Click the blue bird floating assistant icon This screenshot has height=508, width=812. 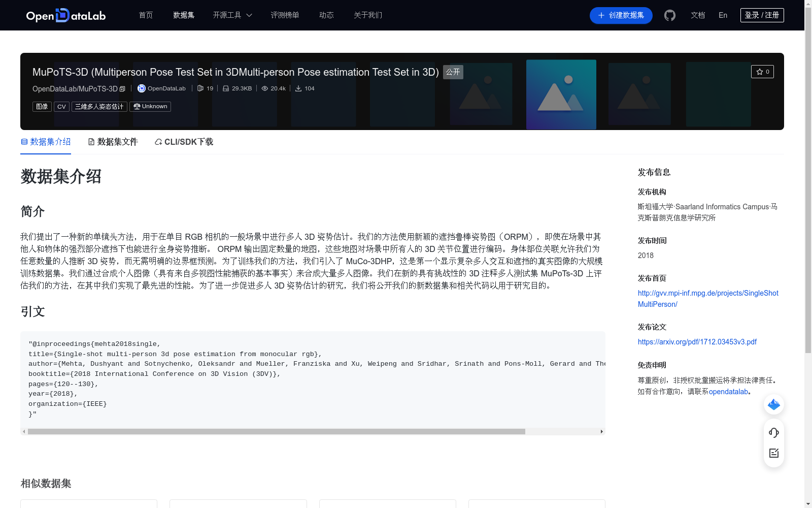click(x=774, y=404)
